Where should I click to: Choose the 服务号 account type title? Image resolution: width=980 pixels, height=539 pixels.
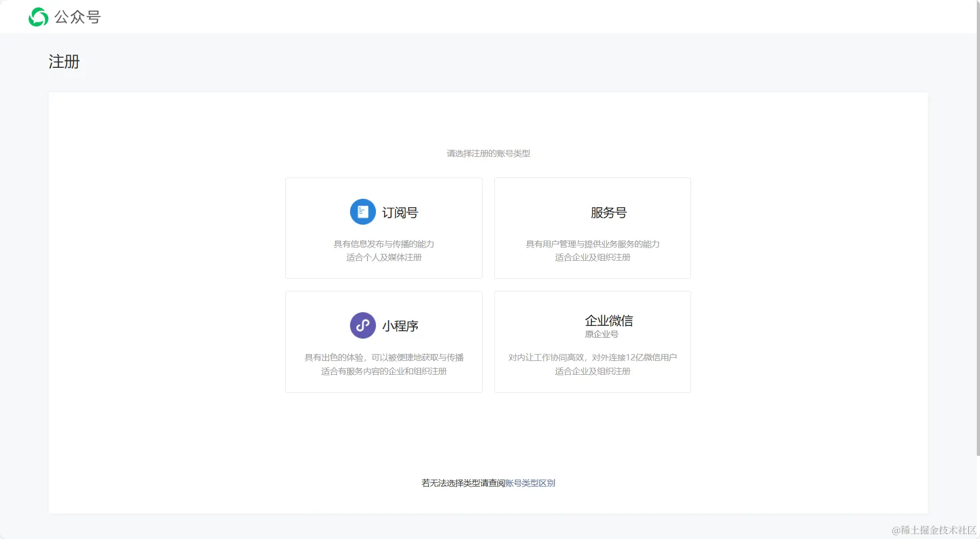609,213
